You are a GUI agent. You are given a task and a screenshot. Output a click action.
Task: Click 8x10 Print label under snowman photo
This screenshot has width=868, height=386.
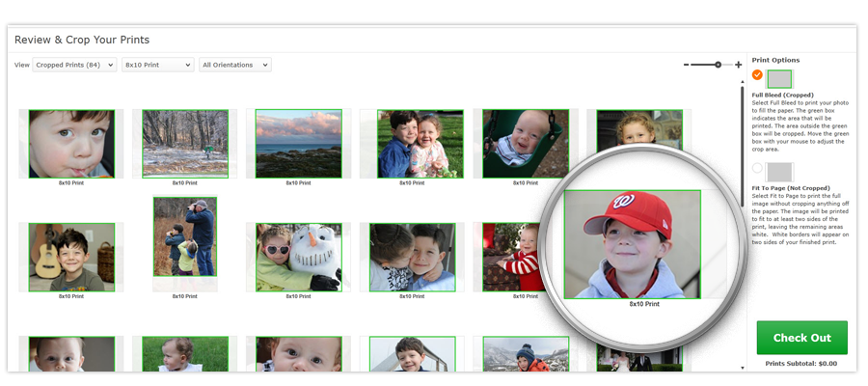click(x=298, y=296)
